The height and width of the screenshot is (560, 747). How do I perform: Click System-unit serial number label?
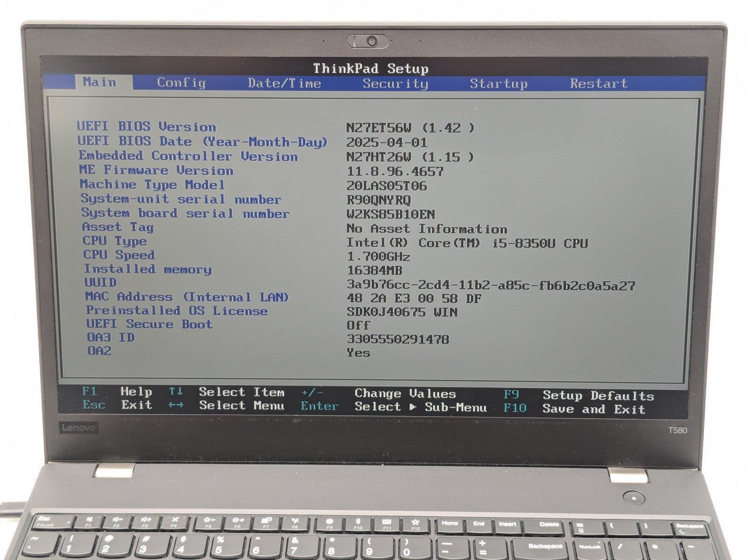[x=181, y=199]
